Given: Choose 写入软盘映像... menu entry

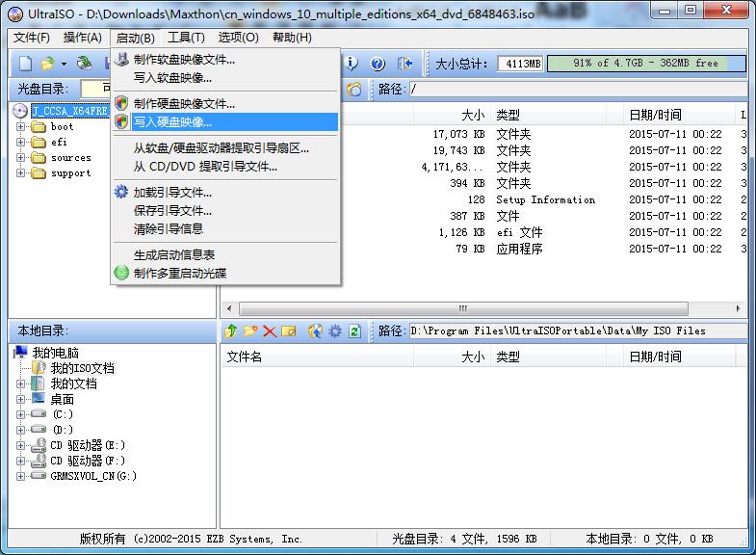Looking at the screenshot, I should click(225, 78).
